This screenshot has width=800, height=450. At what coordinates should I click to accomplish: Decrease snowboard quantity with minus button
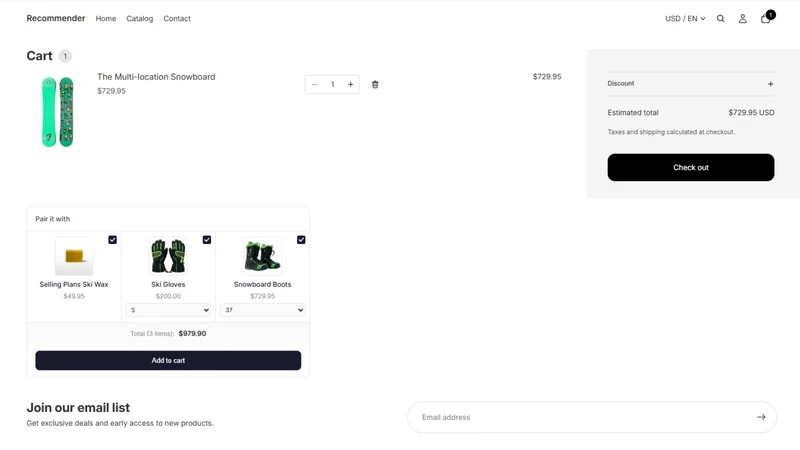[x=315, y=85]
